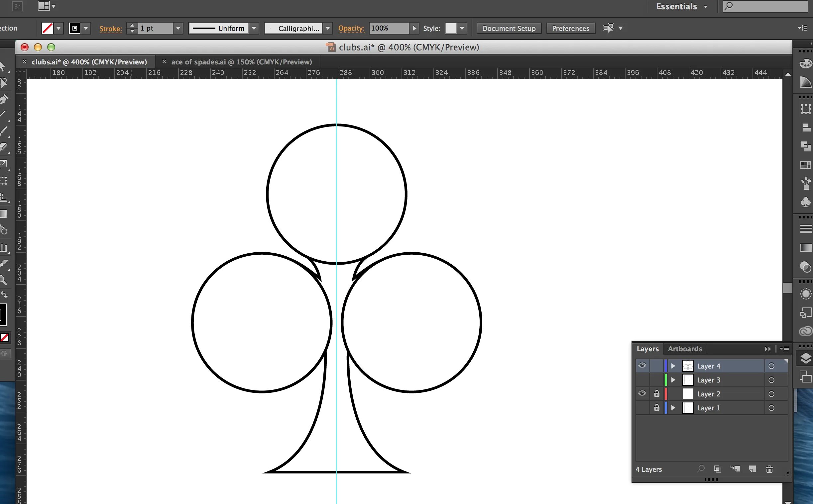This screenshot has width=813, height=504.
Task: Hide Layer 4 using eye icon
Action: point(642,366)
